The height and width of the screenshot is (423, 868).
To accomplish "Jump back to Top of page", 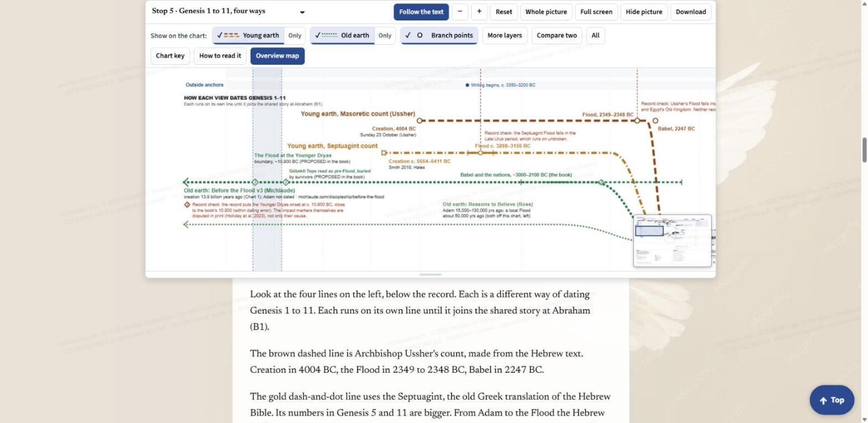I will pyautogui.click(x=832, y=400).
